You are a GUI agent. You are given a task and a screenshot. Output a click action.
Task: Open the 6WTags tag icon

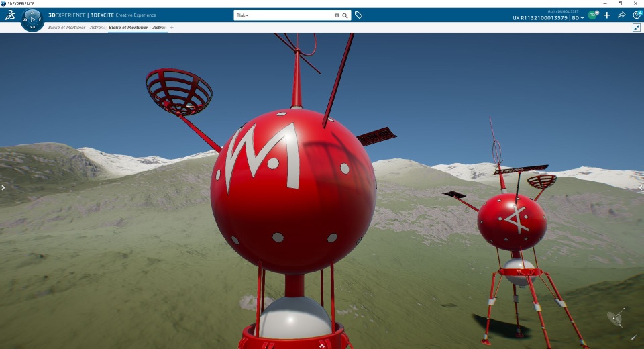358,15
